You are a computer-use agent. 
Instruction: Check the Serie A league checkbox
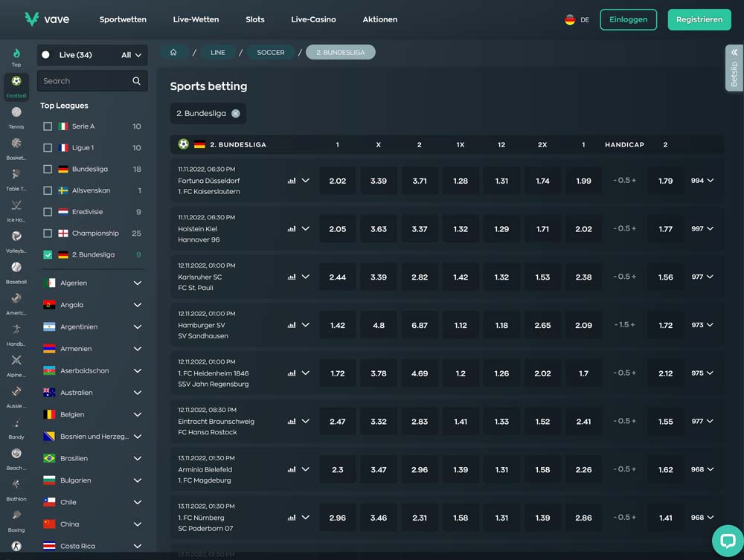click(x=48, y=126)
